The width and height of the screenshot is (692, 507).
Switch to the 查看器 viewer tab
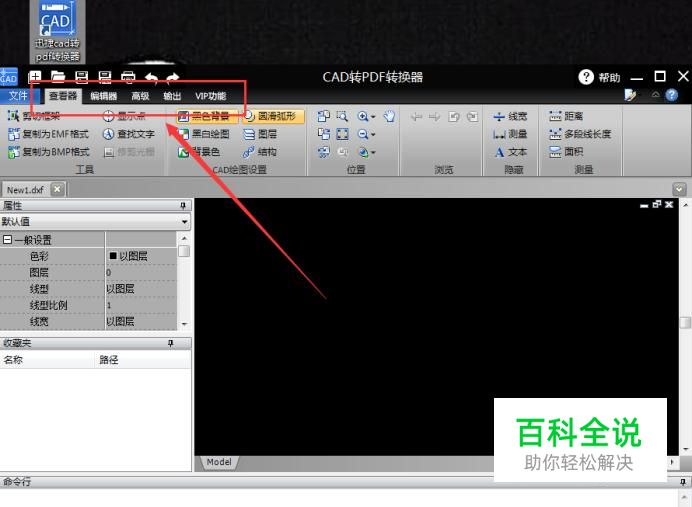point(63,96)
